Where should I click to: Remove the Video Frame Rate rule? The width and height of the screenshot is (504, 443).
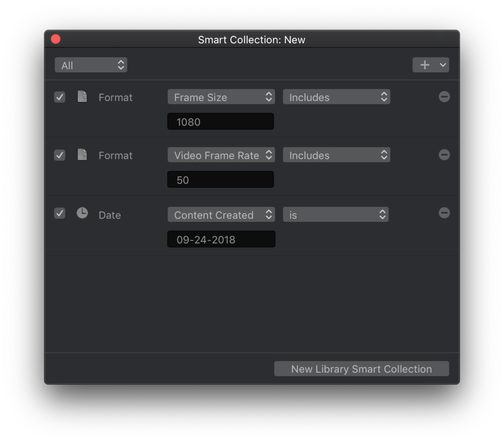coord(444,155)
